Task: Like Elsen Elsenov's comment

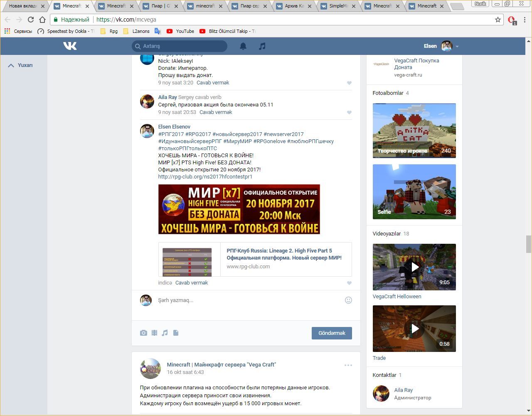Action: click(x=349, y=283)
